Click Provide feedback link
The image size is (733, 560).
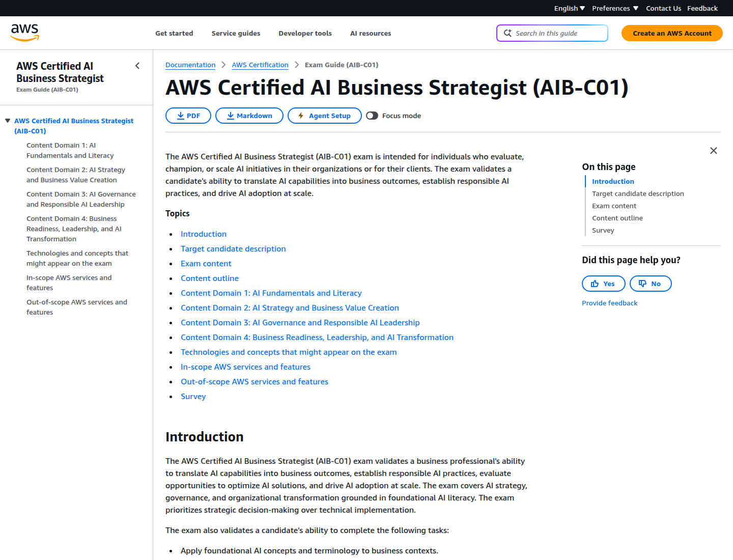click(609, 303)
